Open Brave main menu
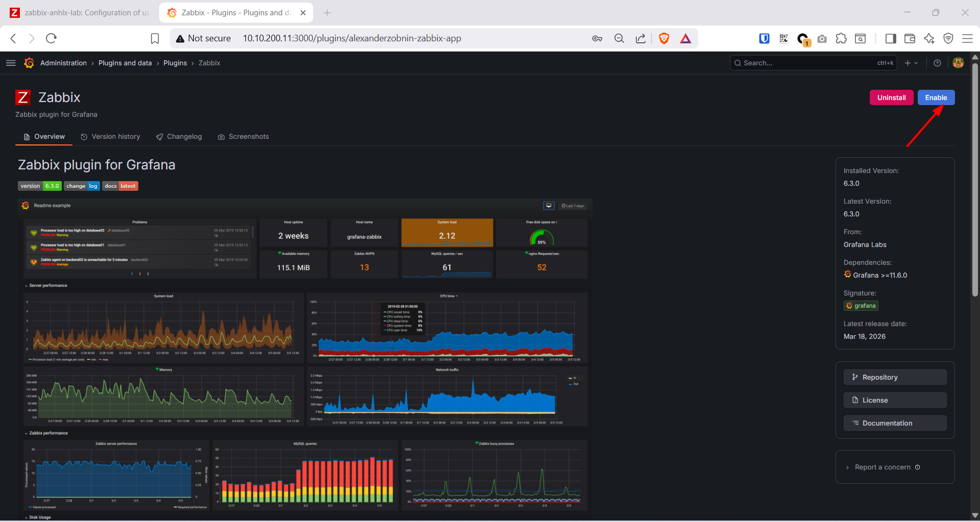 pyautogui.click(x=967, y=38)
